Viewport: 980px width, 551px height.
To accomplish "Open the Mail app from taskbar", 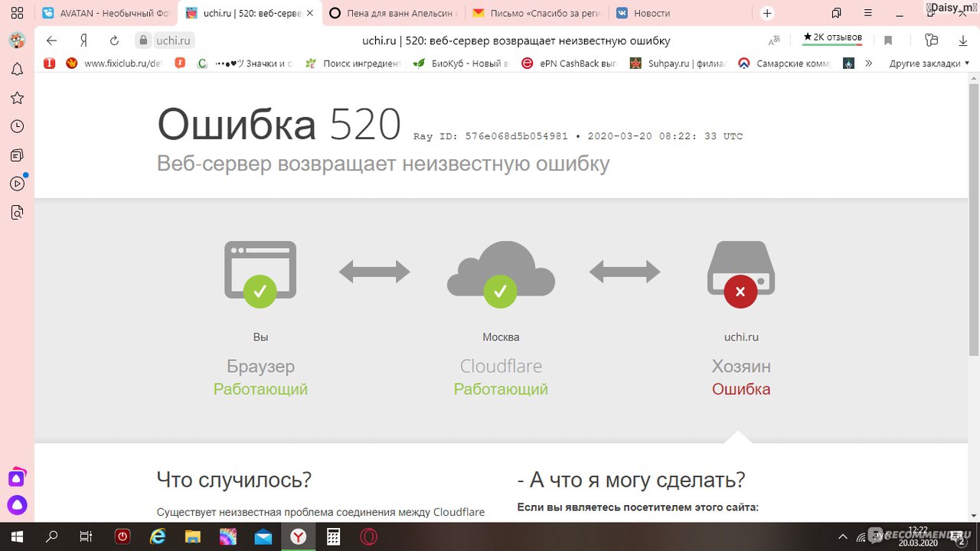I will [263, 536].
